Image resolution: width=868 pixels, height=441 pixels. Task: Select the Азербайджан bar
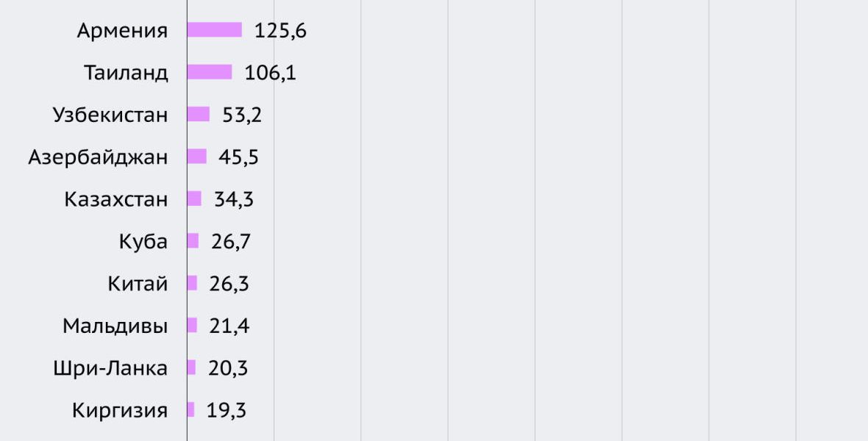coord(196,157)
